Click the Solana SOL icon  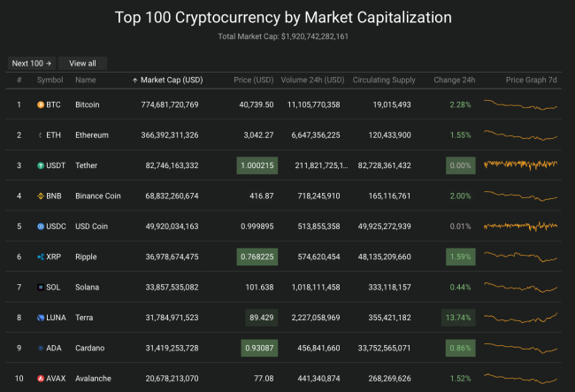(41, 288)
